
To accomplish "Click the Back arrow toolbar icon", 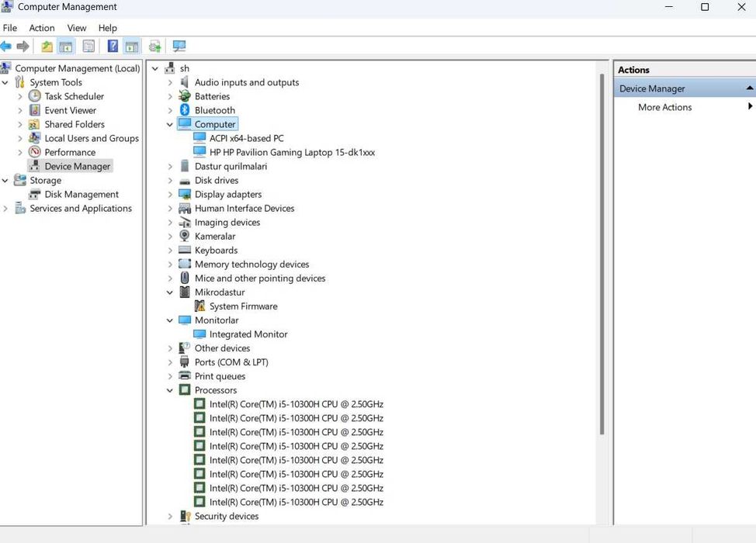I will [x=5, y=47].
